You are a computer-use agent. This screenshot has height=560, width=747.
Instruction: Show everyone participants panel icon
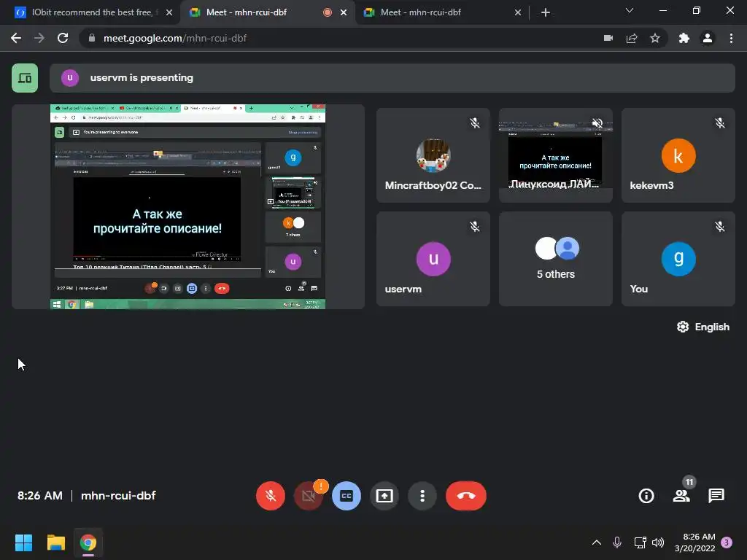tap(681, 496)
